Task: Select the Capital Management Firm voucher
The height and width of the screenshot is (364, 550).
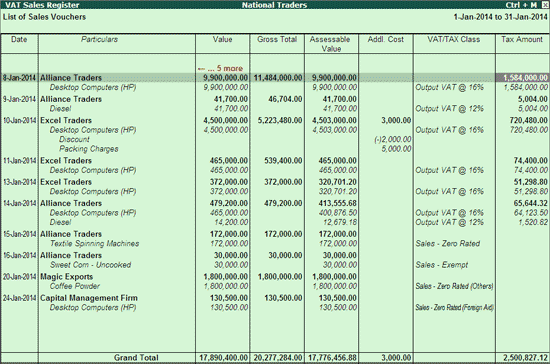Action: [274, 298]
